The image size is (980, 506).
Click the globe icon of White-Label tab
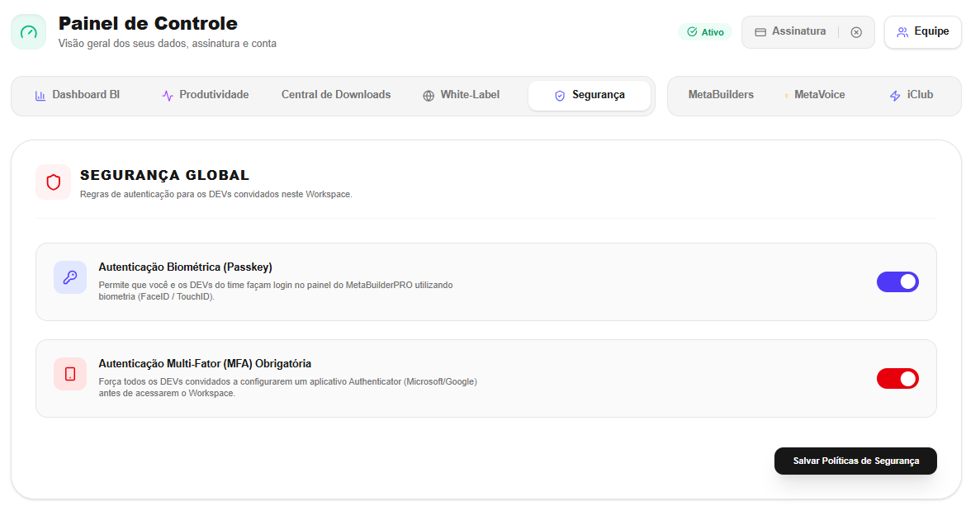pyautogui.click(x=428, y=96)
